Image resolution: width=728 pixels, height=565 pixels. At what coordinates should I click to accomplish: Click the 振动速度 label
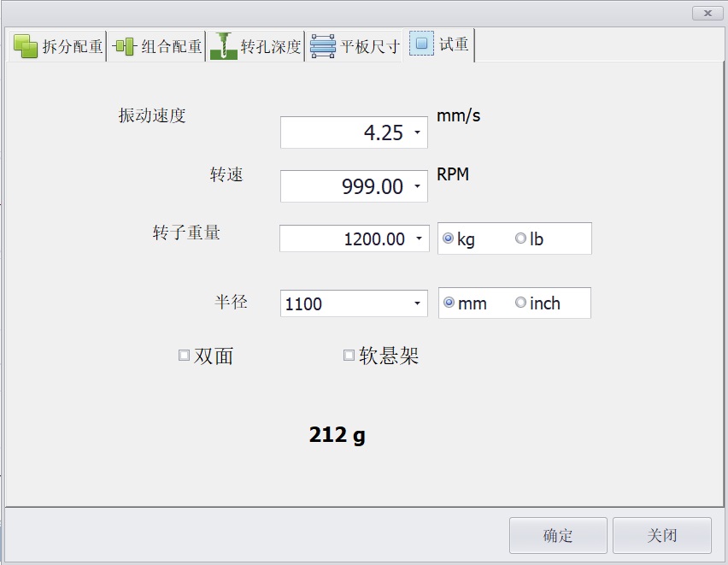coord(152,115)
